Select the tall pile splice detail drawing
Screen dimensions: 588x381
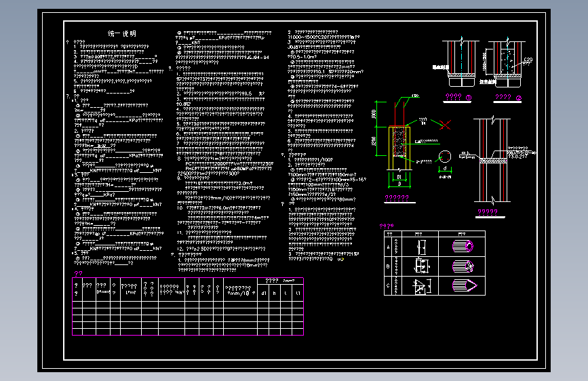point(492,161)
